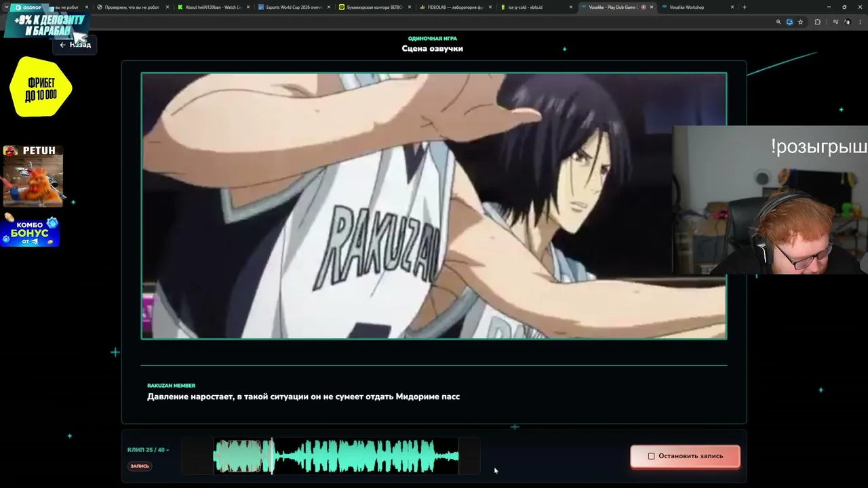Click the streamer webcam overlay

[770, 200]
